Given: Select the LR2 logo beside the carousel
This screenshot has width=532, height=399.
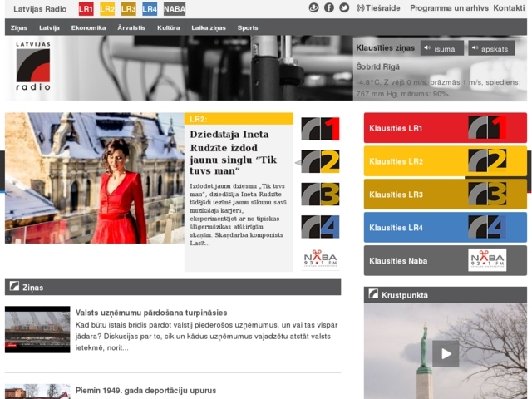Looking at the screenshot, I should click(x=320, y=161).
